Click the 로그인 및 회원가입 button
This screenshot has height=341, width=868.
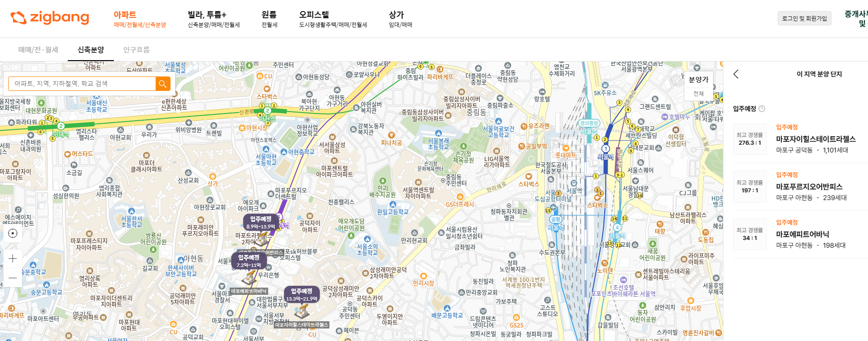click(x=805, y=18)
